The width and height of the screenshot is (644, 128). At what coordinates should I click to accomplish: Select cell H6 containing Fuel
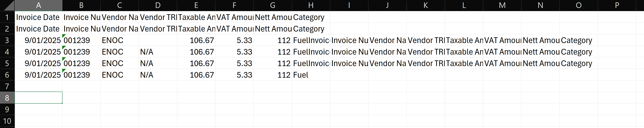(x=311, y=75)
